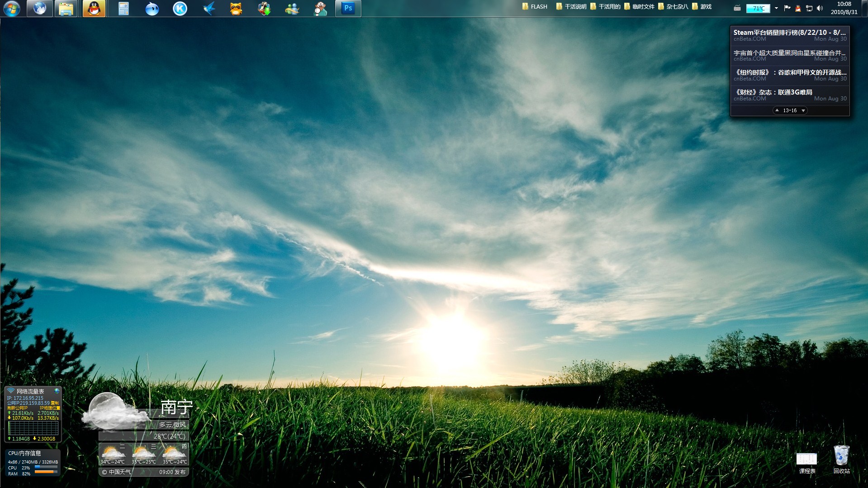868x488 pixels.
Task: Open Windows Explorer from the taskbar
Action: pos(66,8)
